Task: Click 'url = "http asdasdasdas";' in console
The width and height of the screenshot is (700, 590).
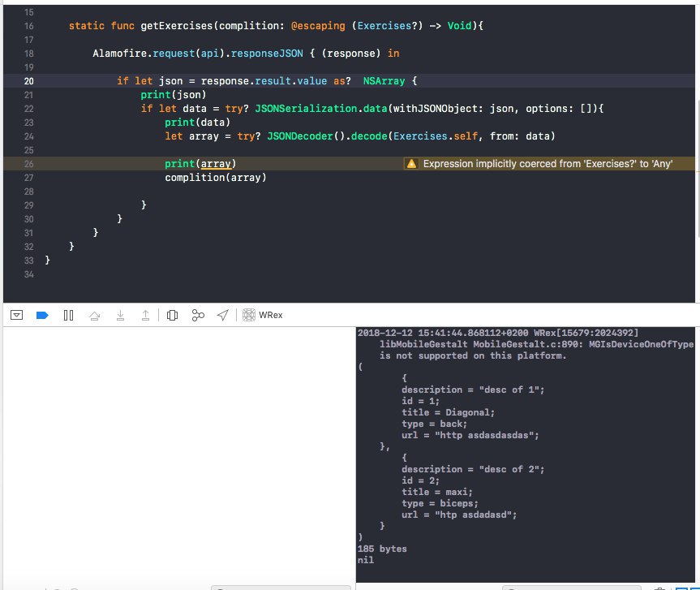Action: click(470, 436)
